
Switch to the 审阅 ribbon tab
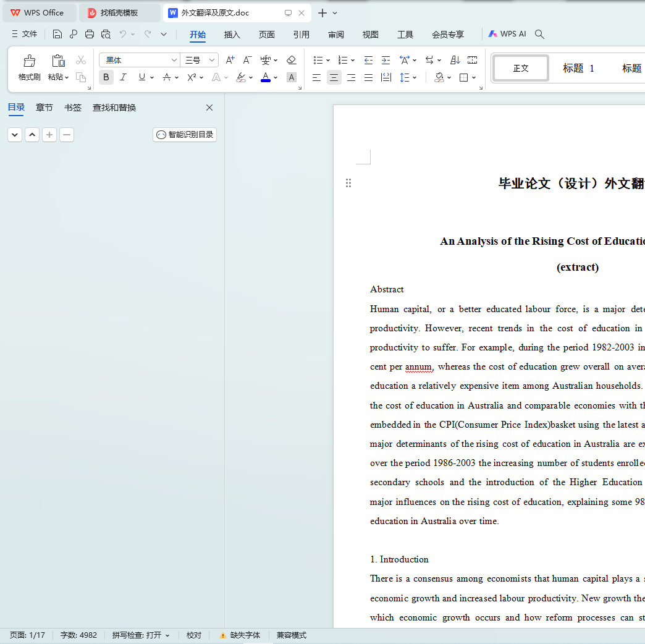point(335,35)
